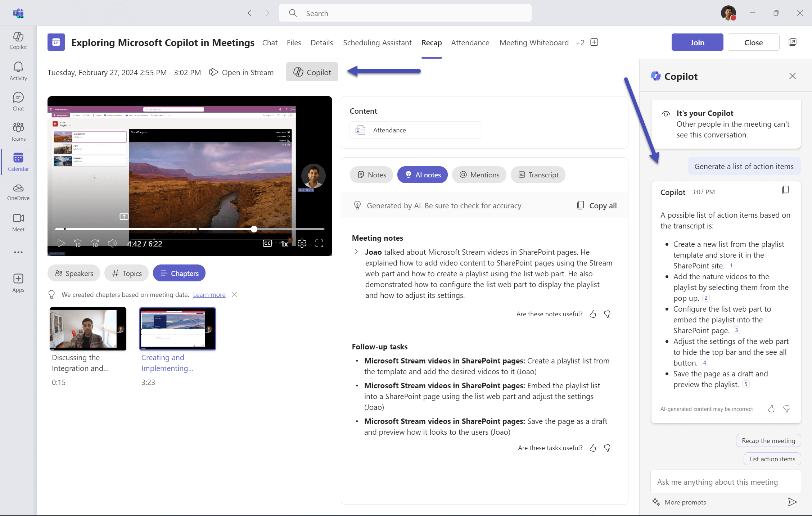Select the Meet icon in the sidebar
Viewport: 812px width, 516px height.
pos(18,222)
